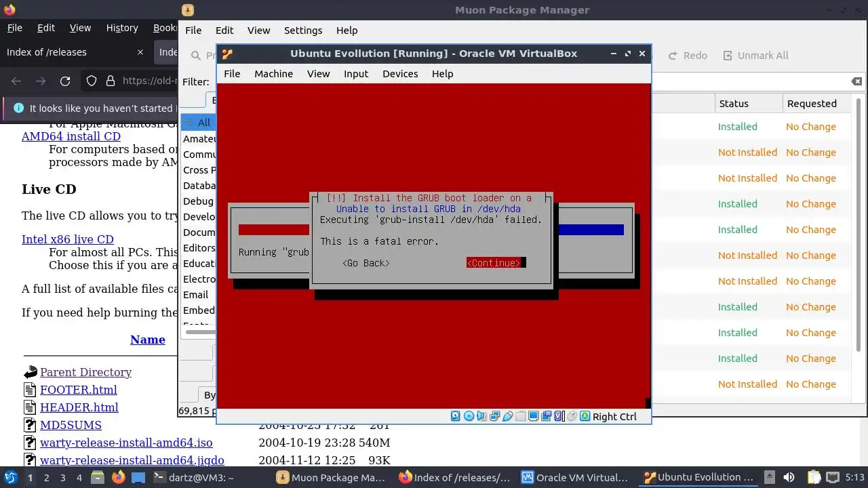Click the Firefox reload page icon

[x=65, y=81]
